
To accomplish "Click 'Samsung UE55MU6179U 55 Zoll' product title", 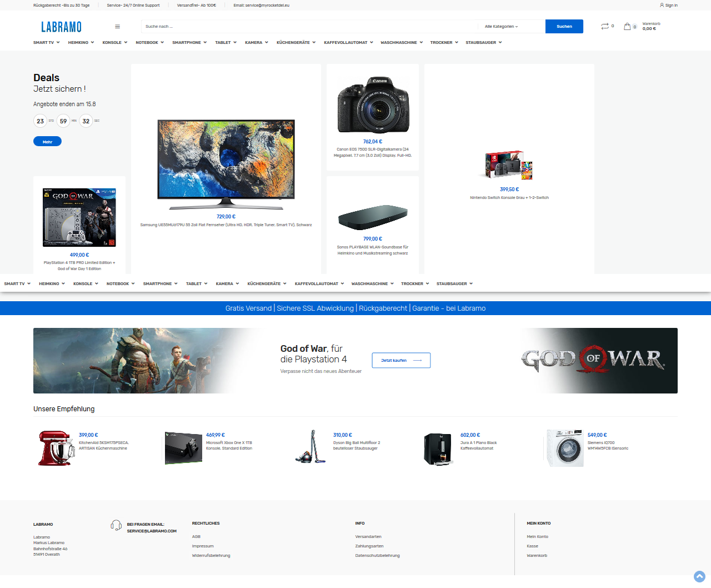I will pos(226,225).
